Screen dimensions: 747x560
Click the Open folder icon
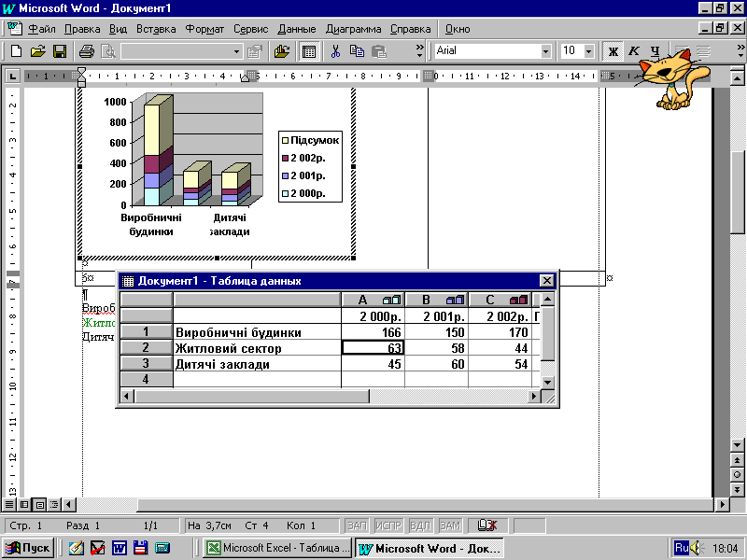tap(38, 51)
